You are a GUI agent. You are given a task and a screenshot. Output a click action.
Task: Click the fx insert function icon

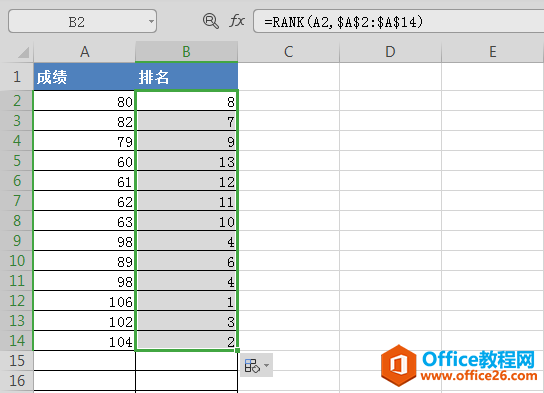click(x=237, y=21)
